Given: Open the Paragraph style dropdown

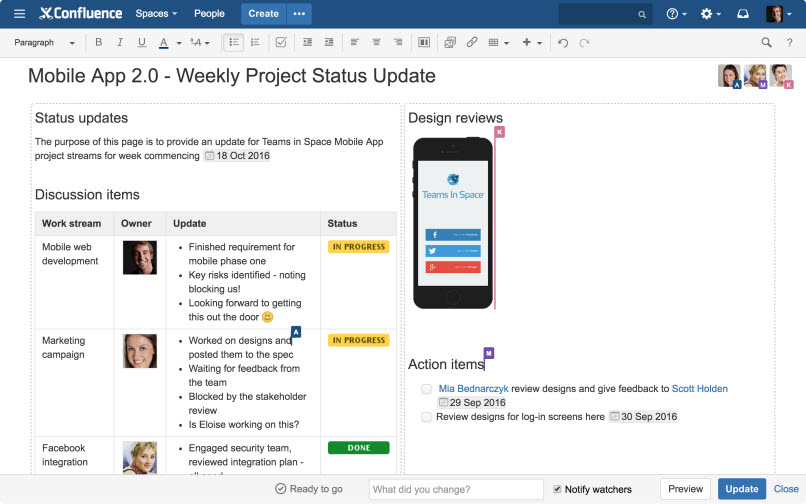Looking at the screenshot, I should [45, 43].
